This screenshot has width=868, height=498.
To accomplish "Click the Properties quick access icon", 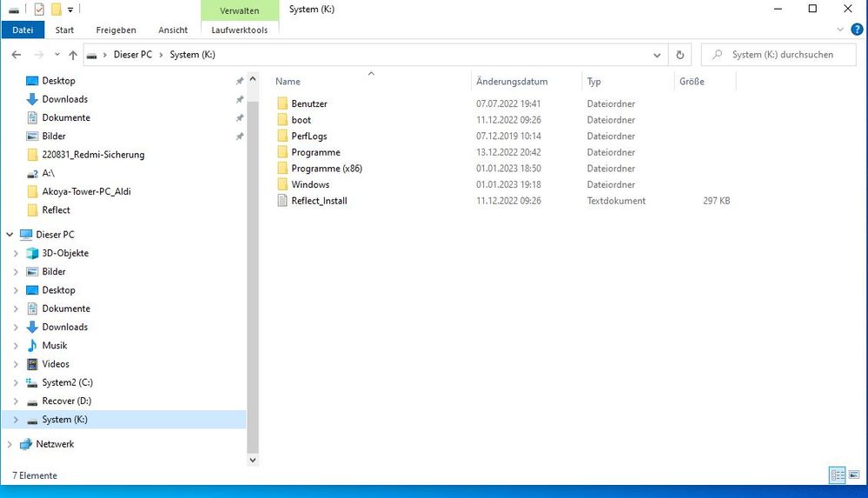I will tap(38, 9).
